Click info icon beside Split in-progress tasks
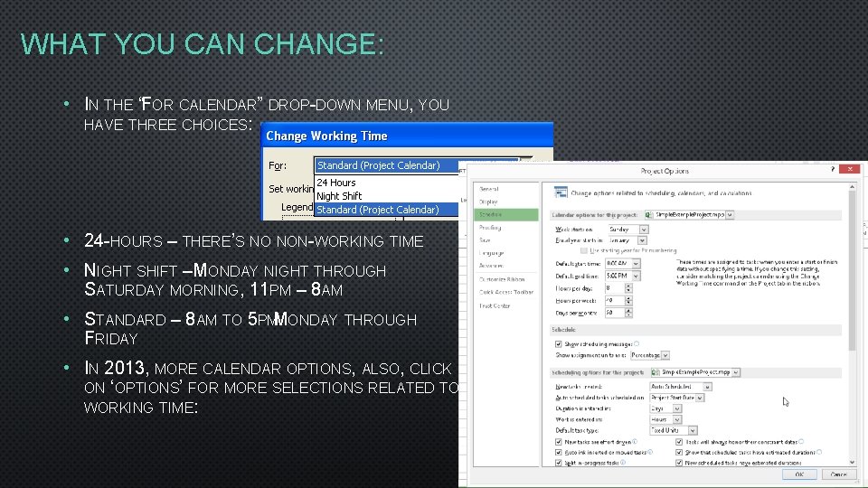The image size is (868, 488). coord(623,463)
